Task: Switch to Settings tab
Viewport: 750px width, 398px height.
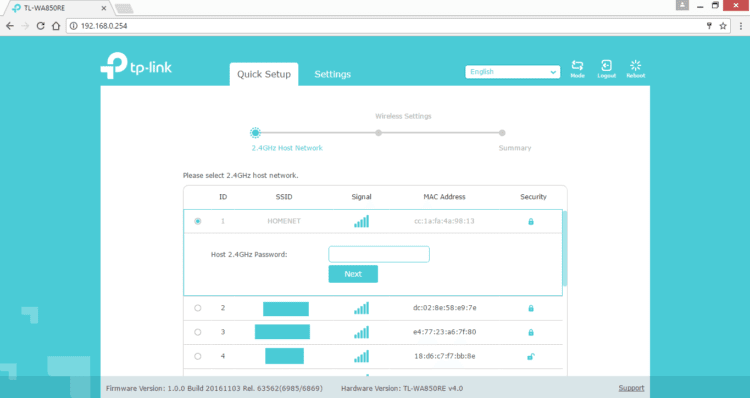Action: coord(332,74)
